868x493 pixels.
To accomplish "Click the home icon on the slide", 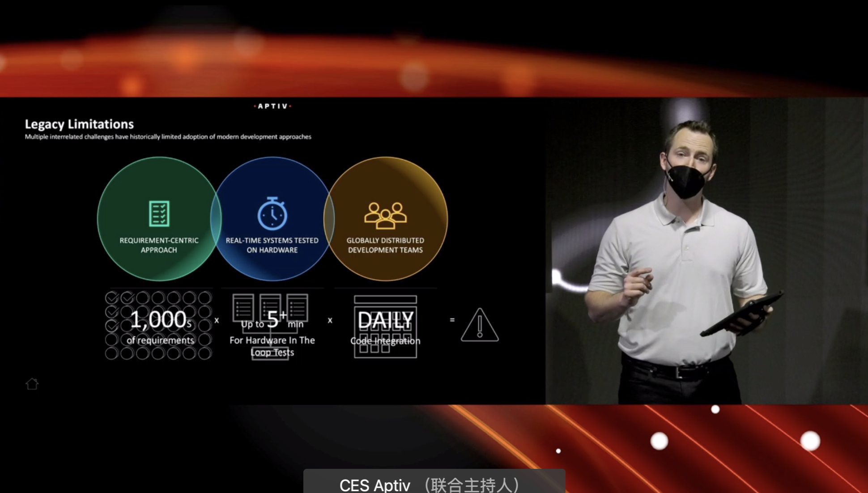I will (32, 384).
